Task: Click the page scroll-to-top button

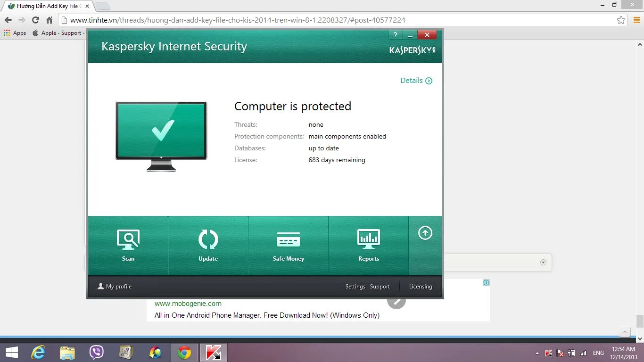Action: 625,332
